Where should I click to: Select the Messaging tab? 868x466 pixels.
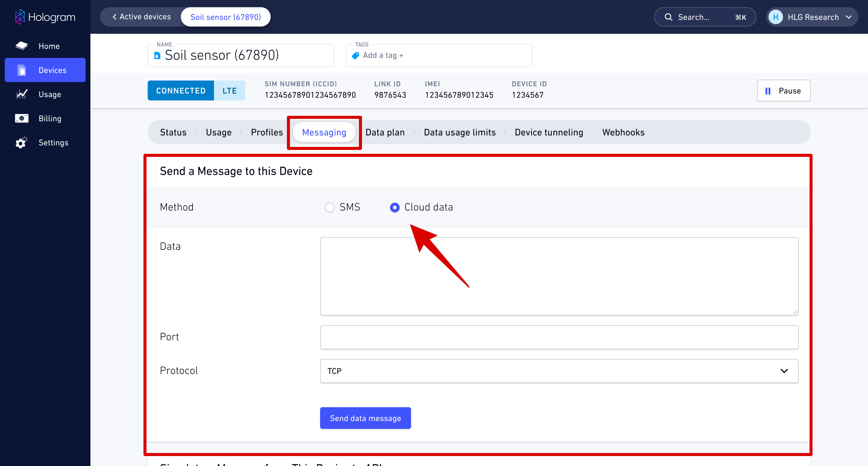[324, 132]
